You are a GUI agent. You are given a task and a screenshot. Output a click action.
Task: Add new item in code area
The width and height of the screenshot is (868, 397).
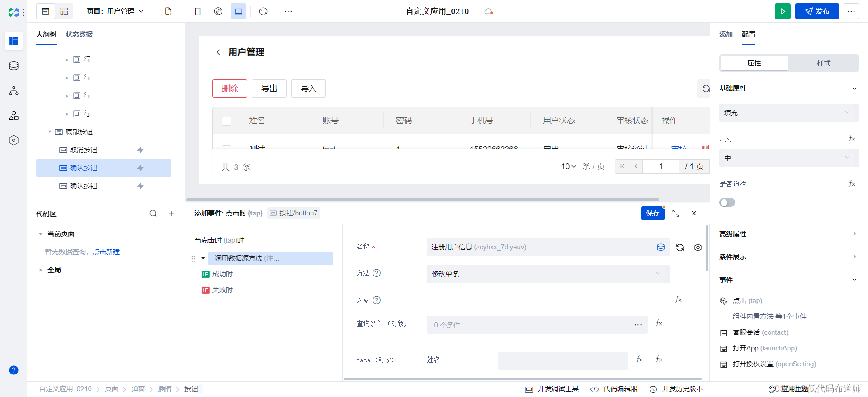171,214
